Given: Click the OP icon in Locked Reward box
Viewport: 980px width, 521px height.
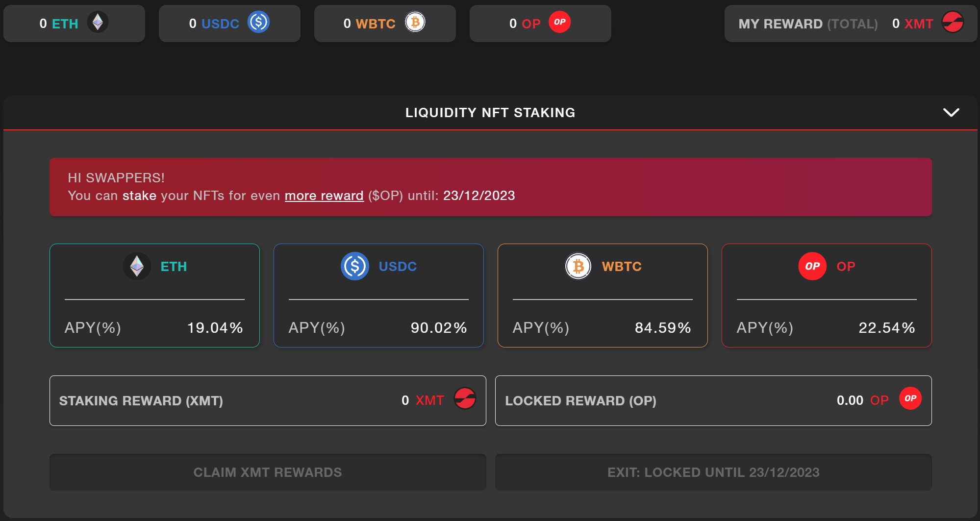Looking at the screenshot, I should (910, 398).
